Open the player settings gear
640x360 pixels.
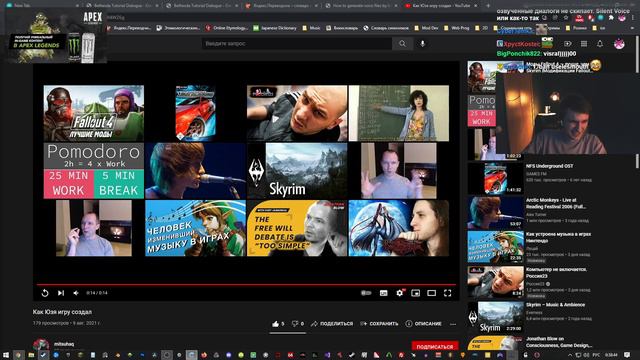(x=400, y=293)
